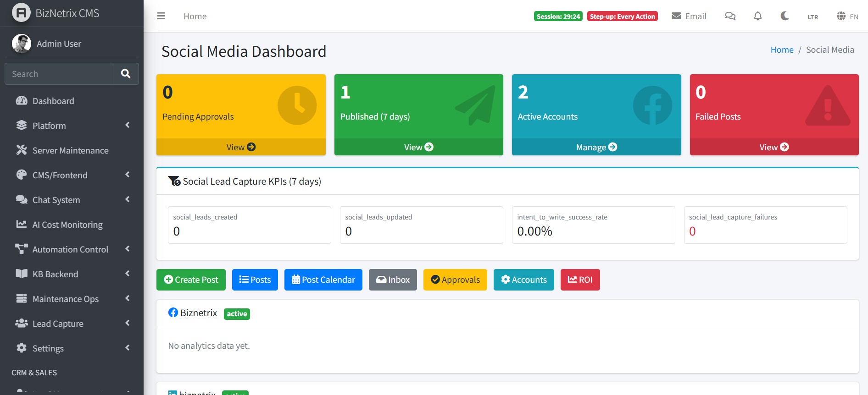This screenshot has height=395, width=868.
Task: Click the sidebar search magnifier button
Action: tap(126, 74)
